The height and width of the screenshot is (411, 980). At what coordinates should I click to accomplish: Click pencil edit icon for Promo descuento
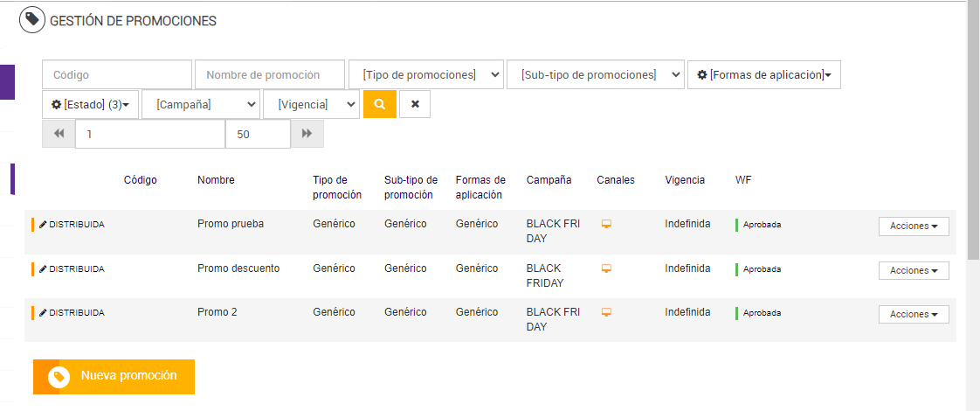click(x=44, y=269)
